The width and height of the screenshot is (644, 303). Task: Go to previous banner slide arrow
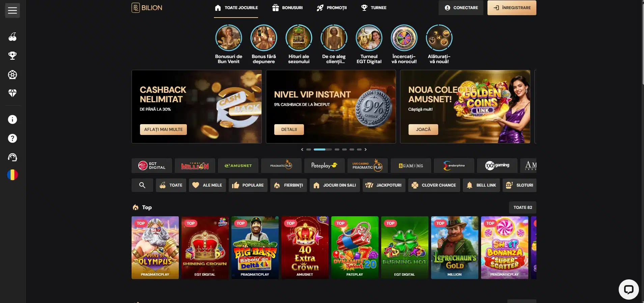tap(302, 149)
